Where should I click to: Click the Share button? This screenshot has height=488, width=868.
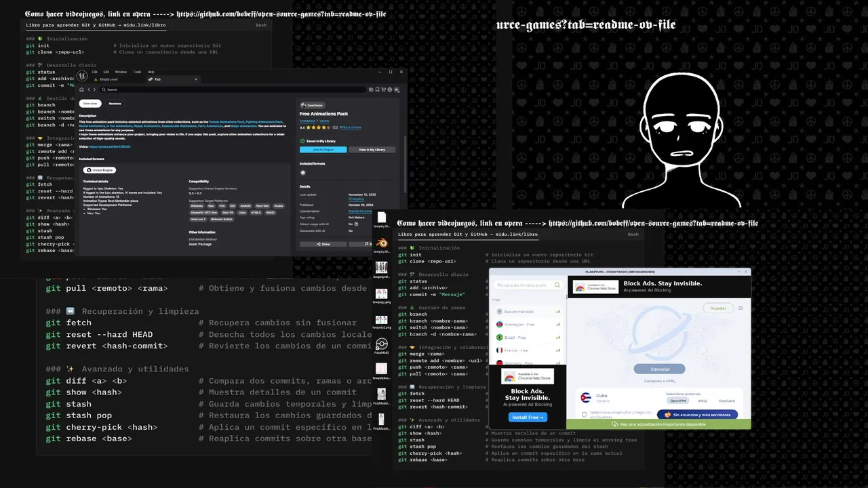pos(323,244)
